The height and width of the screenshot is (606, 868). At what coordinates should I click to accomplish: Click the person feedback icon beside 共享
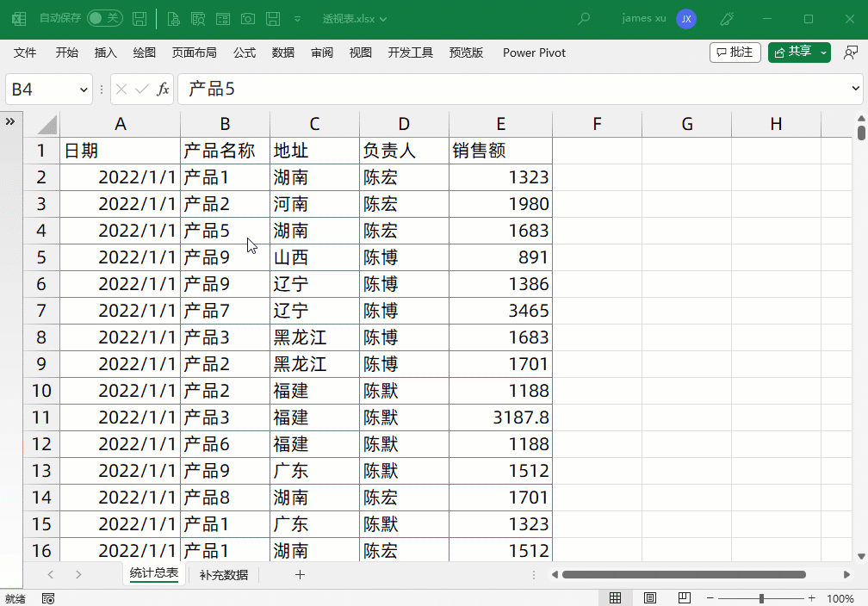[x=850, y=53]
